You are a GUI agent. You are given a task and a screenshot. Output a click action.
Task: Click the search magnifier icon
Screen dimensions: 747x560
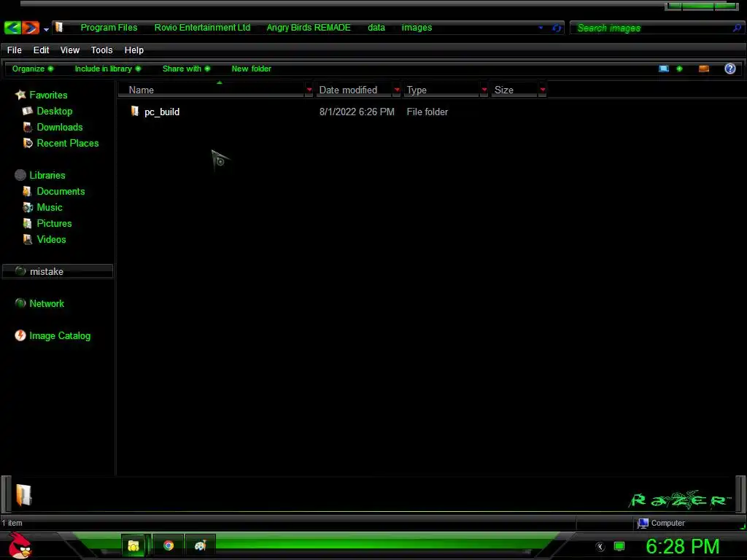coord(737,28)
